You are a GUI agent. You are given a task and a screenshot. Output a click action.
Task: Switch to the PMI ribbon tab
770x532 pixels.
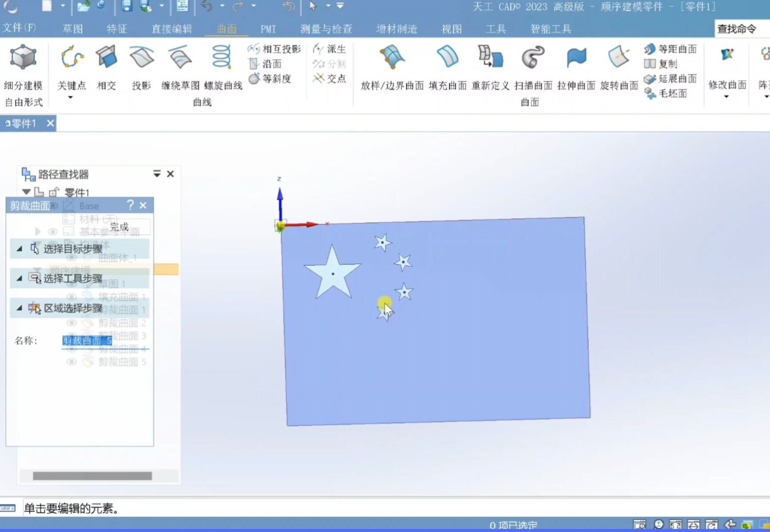pos(268,29)
